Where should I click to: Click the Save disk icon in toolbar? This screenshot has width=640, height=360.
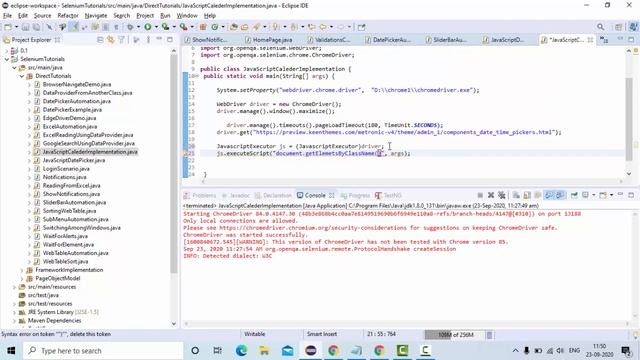tap(25, 27)
